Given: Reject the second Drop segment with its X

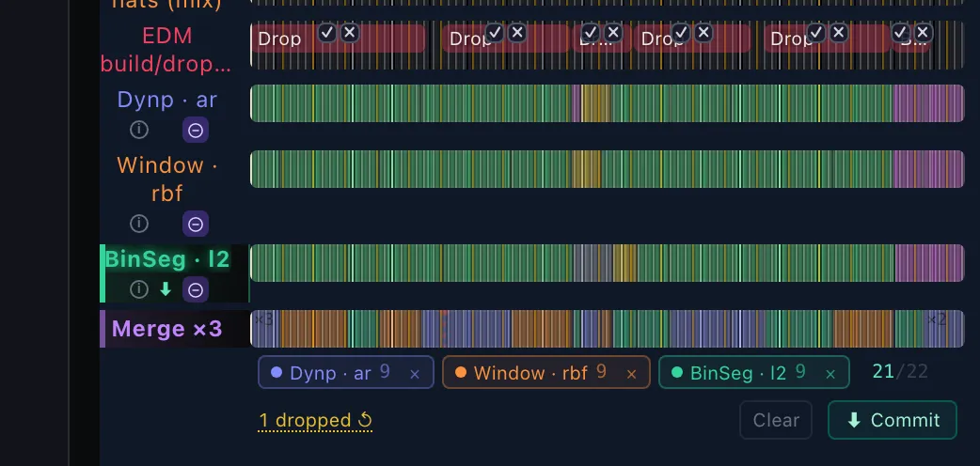Looking at the screenshot, I should tap(517, 33).
